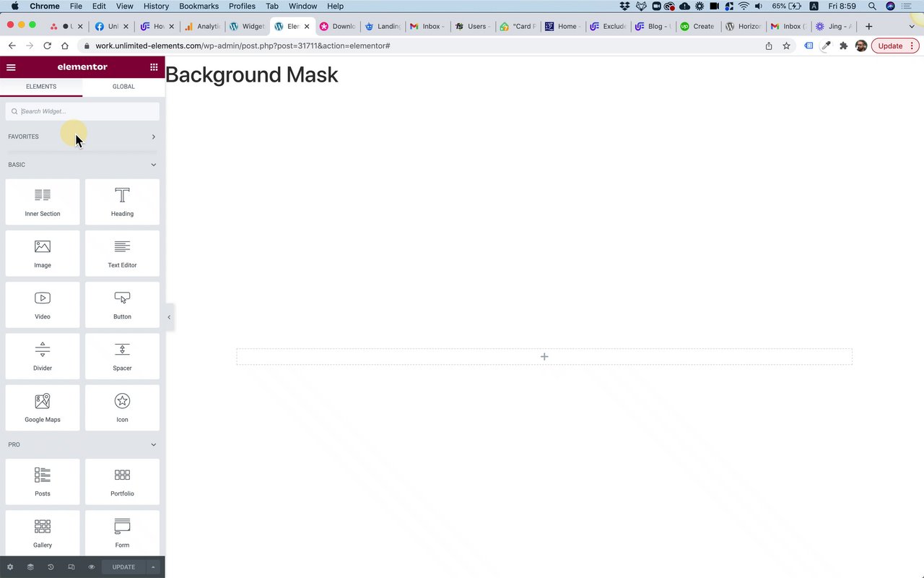Close the active Elementor browser tab
Viewport: 924px width, 578px height.
click(307, 26)
